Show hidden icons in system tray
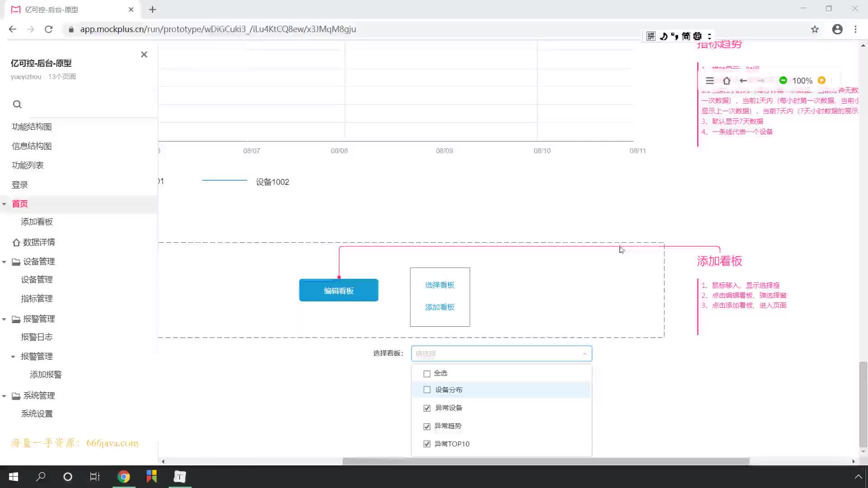Image resolution: width=868 pixels, height=488 pixels. point(858,477)
